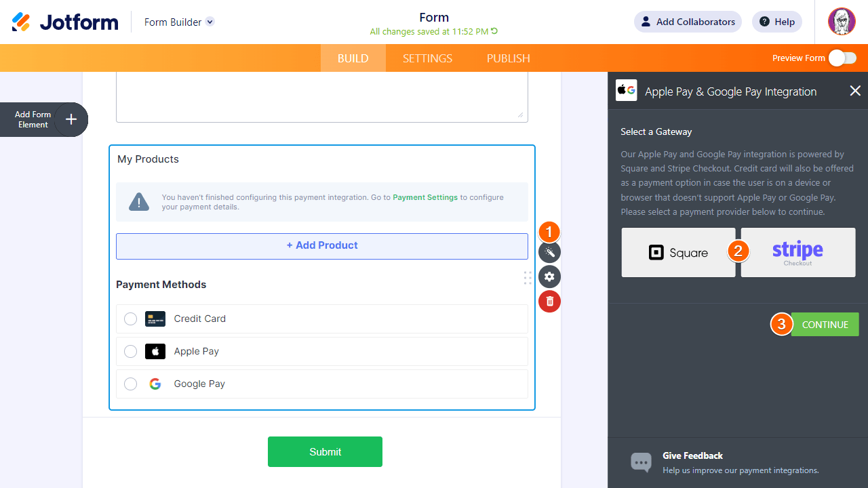Expand the Form Builder dropdown
Viewport: 868px width, 488px height.
coord(210,22)
